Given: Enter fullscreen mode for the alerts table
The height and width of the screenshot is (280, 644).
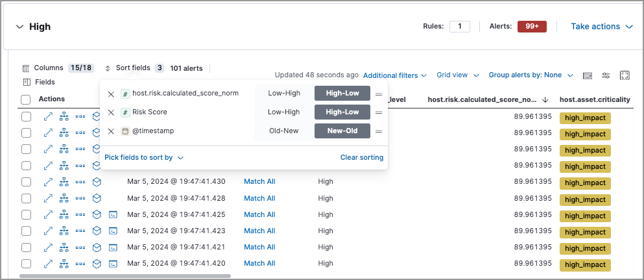Looking at the screenshot, I should tap(625, 75).
